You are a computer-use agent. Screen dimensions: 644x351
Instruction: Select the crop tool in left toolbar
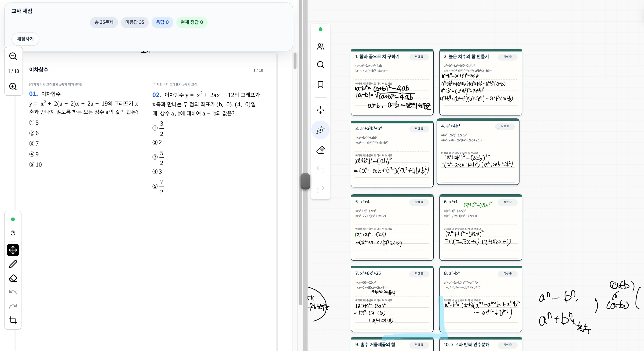coord(13,320)
